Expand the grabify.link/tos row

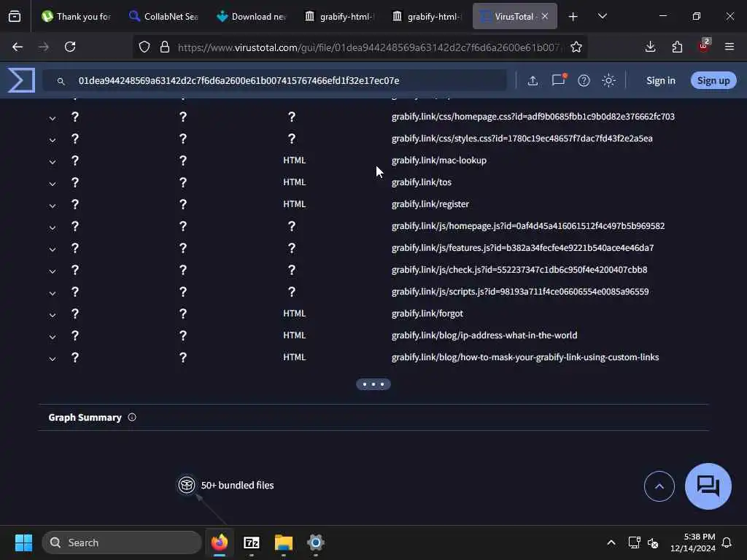[53, 183]
